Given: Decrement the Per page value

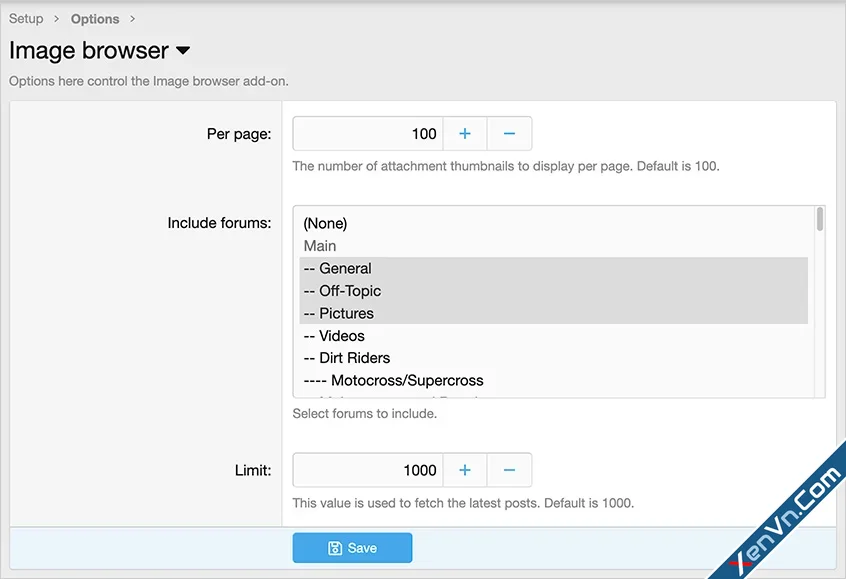Looking at the screenshot, I should click(509, 133).
